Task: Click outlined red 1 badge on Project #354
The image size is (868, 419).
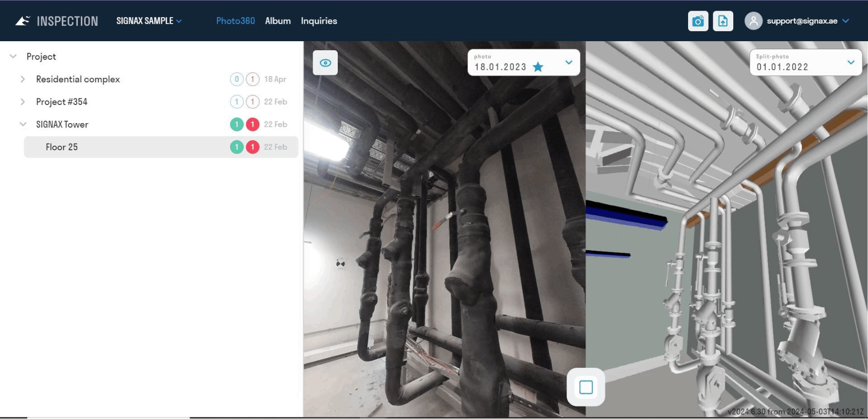Action: tap(252, 101)
